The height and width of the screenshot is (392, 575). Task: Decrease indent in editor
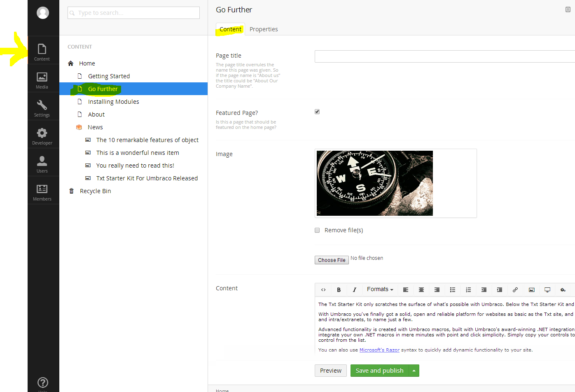[484, 290]
